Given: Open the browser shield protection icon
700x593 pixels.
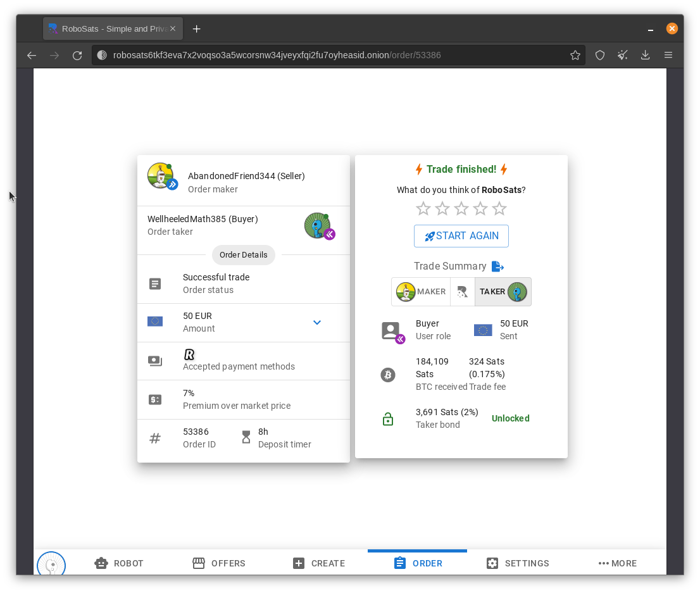Looking at the screenshot, I should 600,55.
